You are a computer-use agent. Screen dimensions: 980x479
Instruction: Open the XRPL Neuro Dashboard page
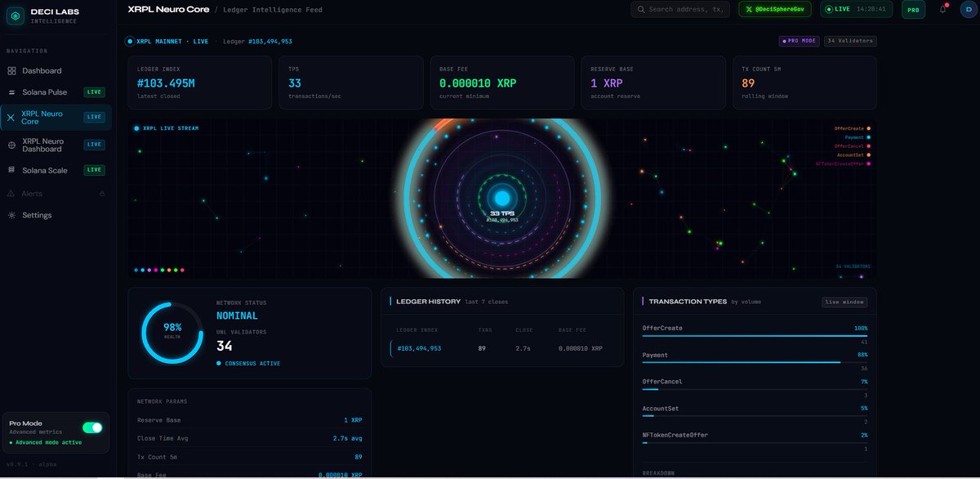tap(55, 145)
